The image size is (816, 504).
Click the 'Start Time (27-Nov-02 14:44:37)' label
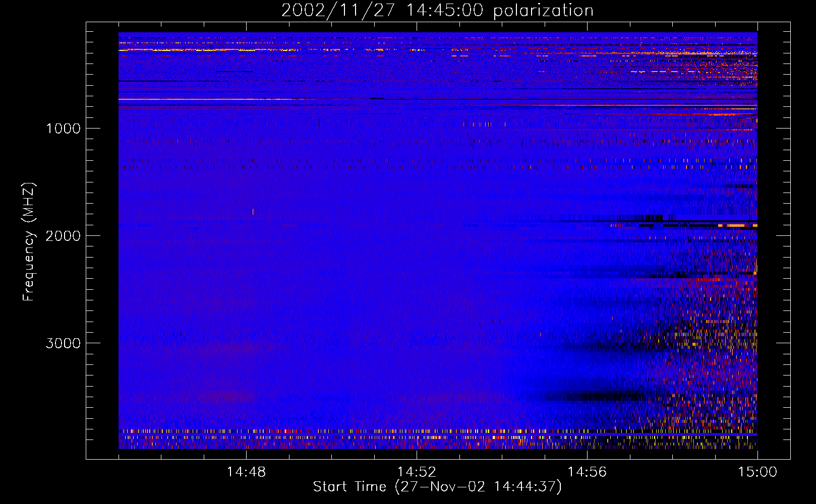[x=437, y=487]
